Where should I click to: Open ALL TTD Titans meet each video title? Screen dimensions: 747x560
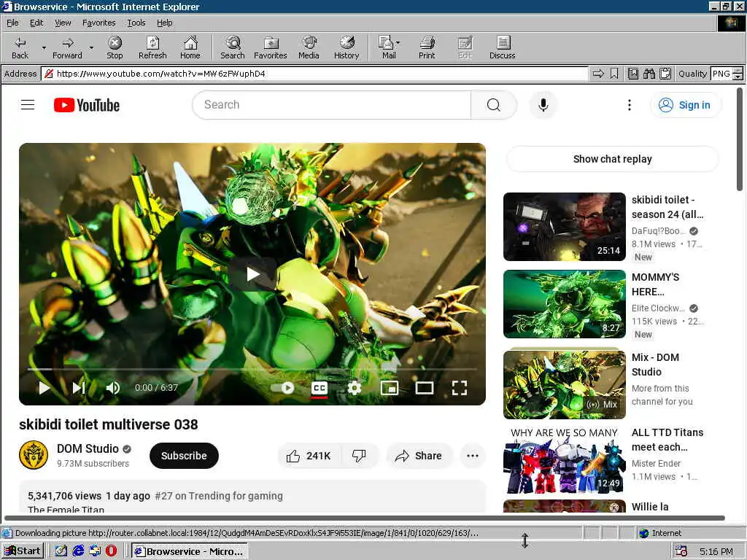[x=667, y=440]
